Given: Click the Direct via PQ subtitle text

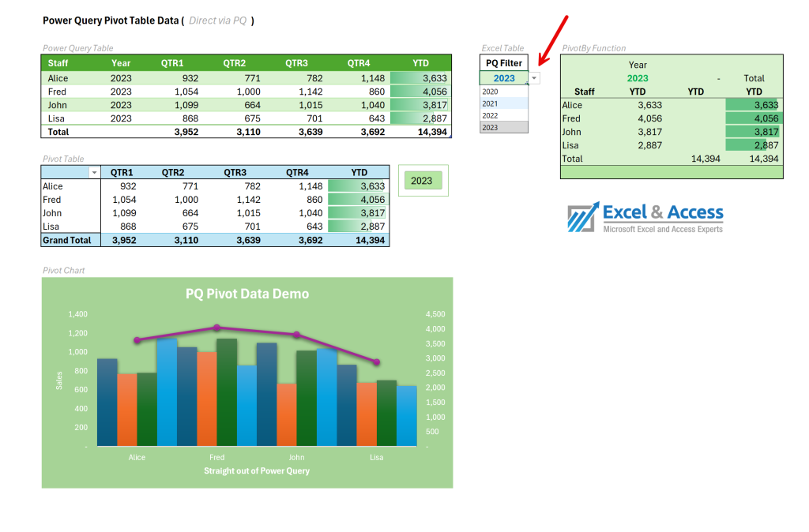Looking at the screenshot, I should coord(218,21).
